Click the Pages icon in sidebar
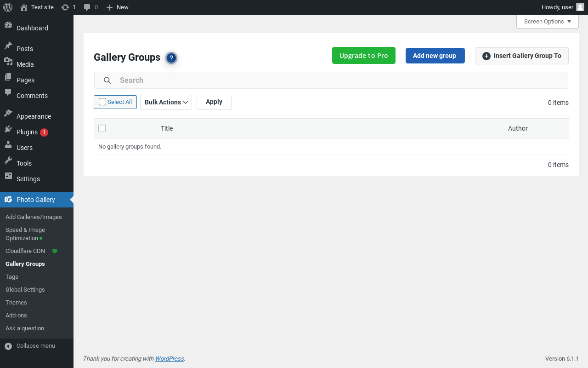588x368 pixels. pyautogui.click(x=8, y=77)
